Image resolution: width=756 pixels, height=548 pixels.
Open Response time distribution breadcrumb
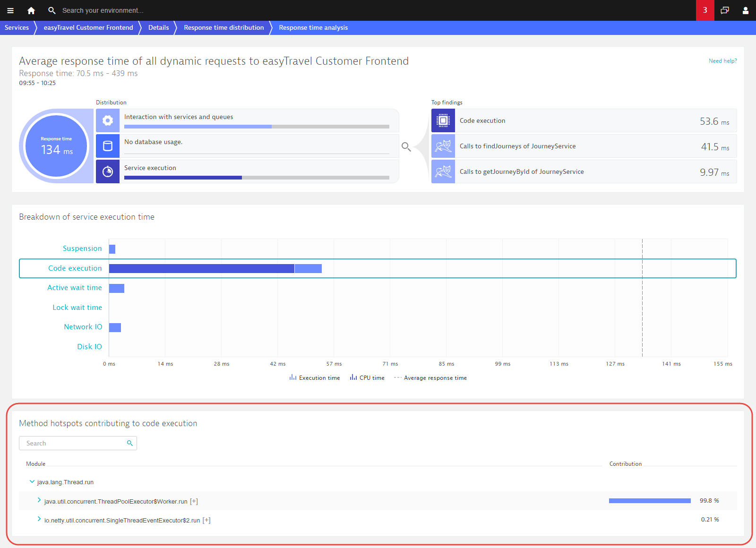[224, 27]
